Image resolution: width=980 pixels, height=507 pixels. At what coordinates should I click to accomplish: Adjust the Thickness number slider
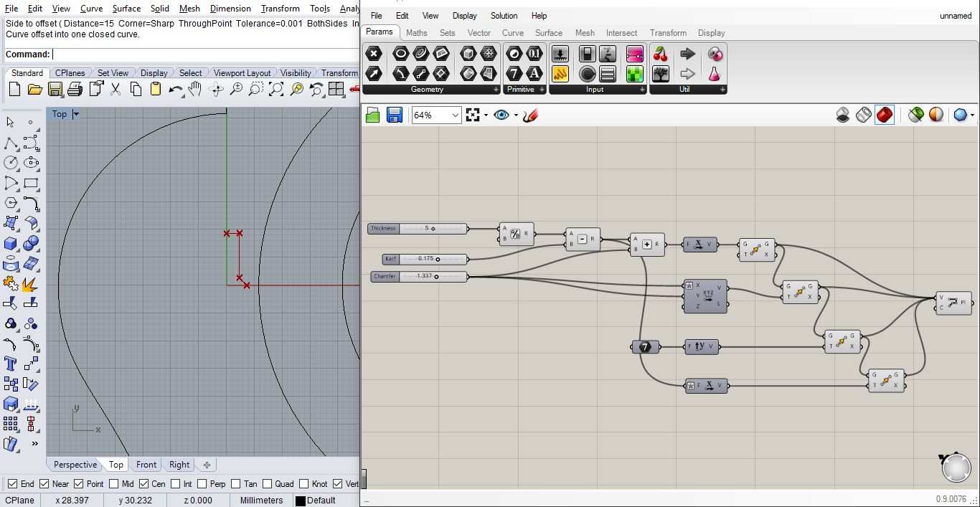(419, 229)
